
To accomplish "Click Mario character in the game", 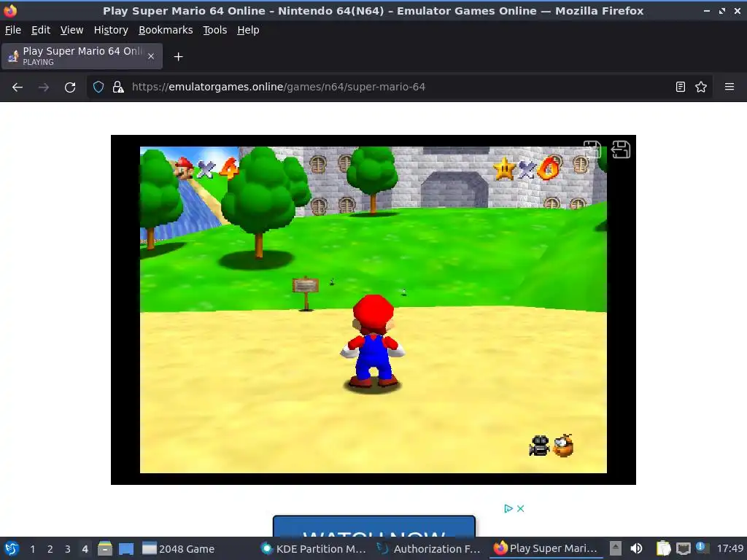I will 373,341.
